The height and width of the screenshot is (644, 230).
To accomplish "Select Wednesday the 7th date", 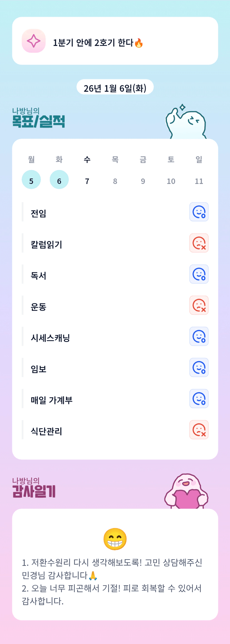I will (87, 181).
